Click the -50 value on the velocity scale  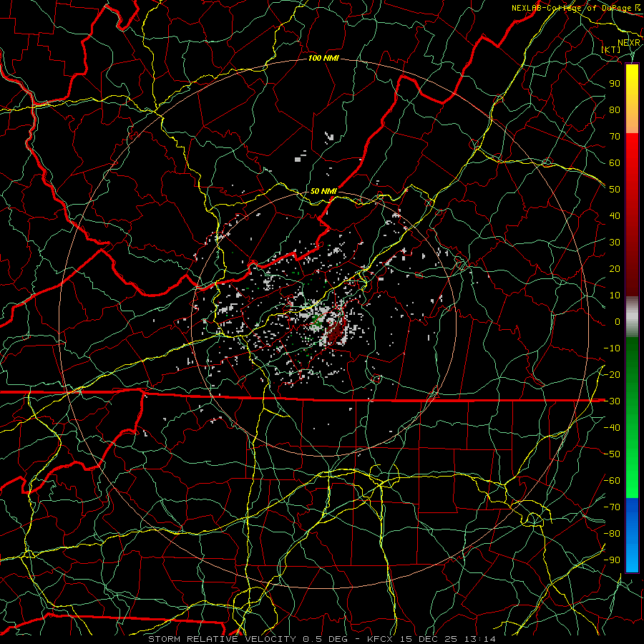point(612,454)
